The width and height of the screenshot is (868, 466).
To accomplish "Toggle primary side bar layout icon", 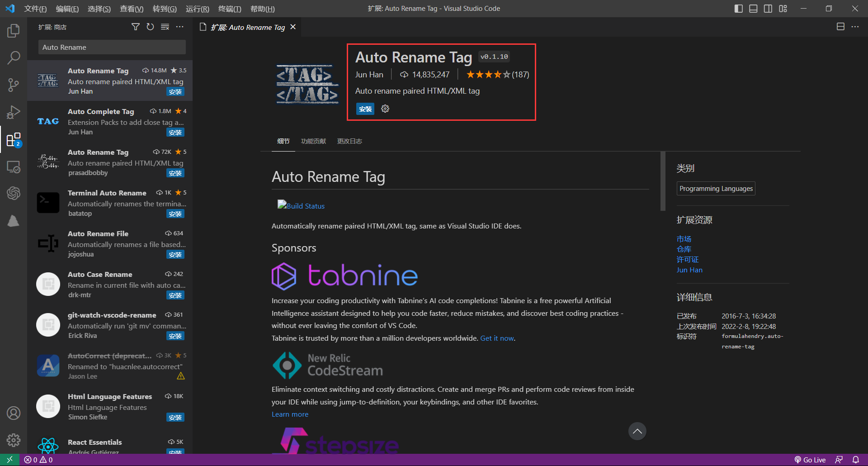I will coord(739,9).
